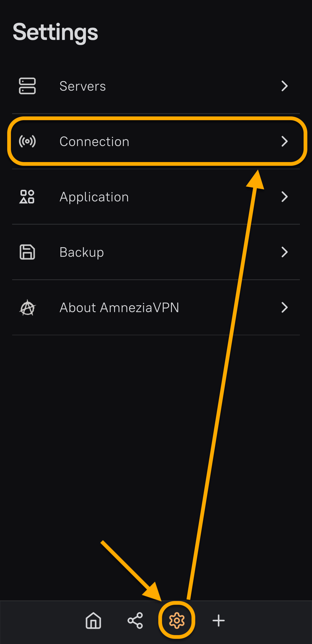Open the Connection menu entry
This screenshot has width=312, height=644.
(94, 142)
